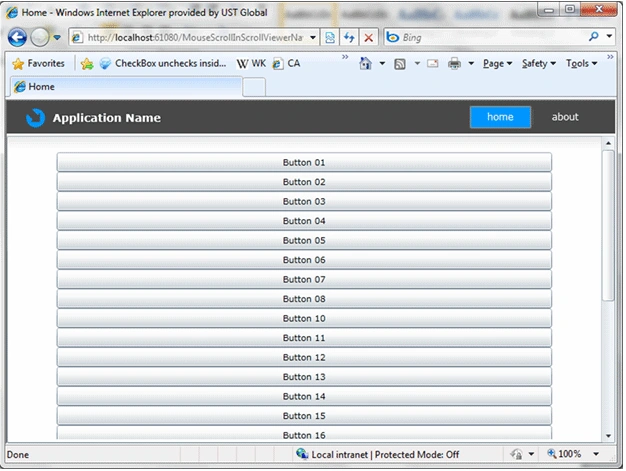Click Button 14
626x471 pixels.
point(304,396)
